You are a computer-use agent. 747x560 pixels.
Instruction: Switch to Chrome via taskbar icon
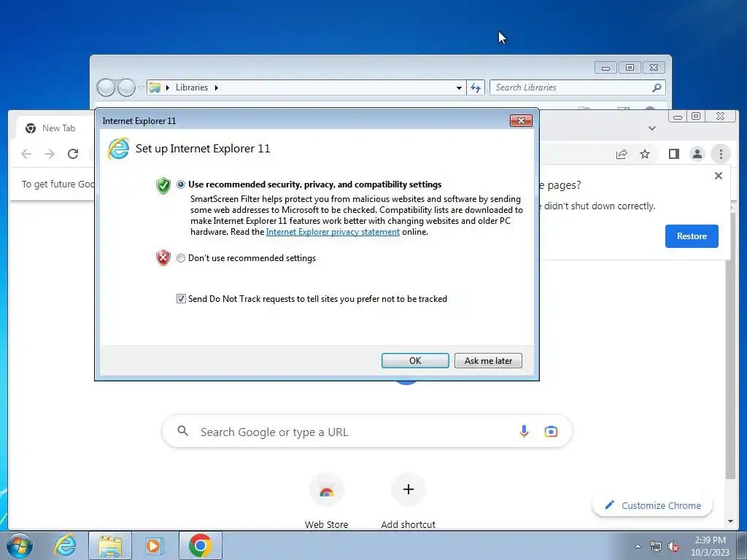pos(200,545)
